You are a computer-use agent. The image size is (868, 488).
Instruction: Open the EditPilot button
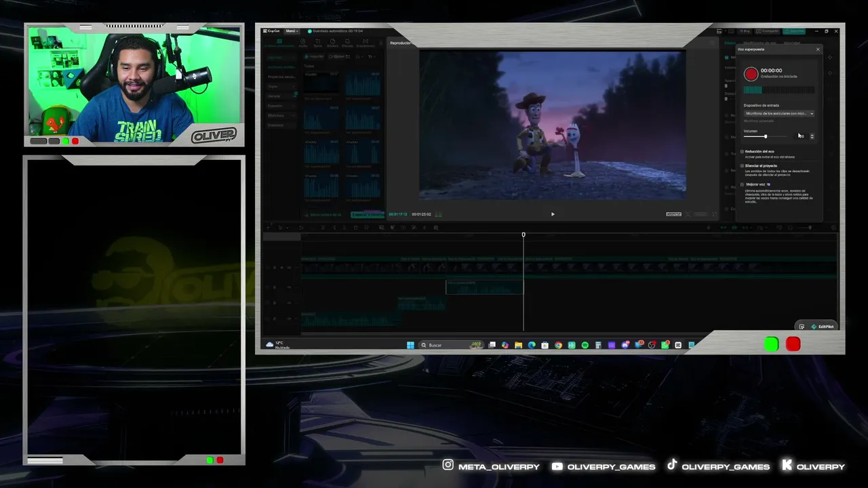pyautogui.click(x=823, y=327)
